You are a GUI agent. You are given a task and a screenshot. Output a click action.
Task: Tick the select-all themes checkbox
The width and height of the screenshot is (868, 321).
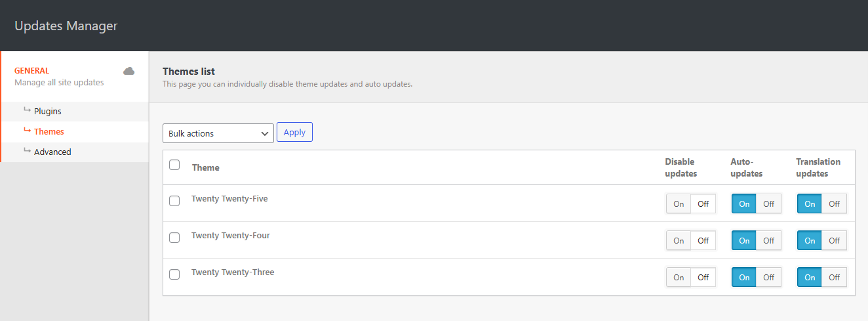[x=174, y=165]
